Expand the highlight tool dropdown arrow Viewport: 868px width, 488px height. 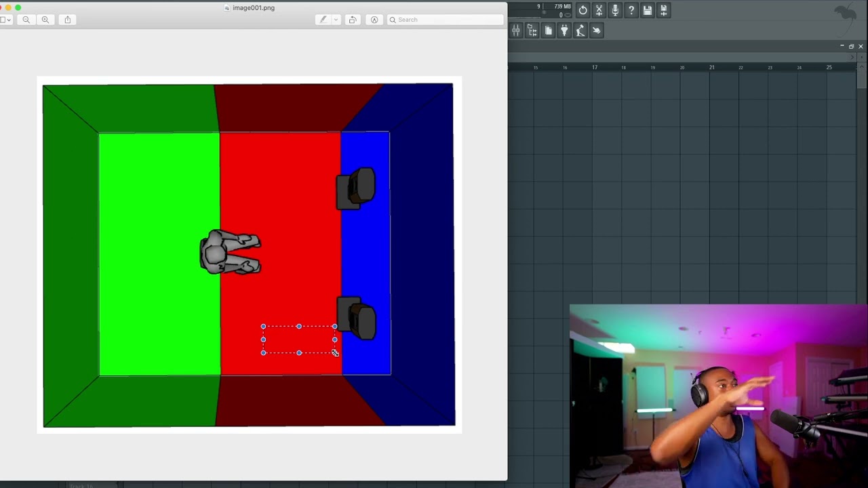coord(335,20)
